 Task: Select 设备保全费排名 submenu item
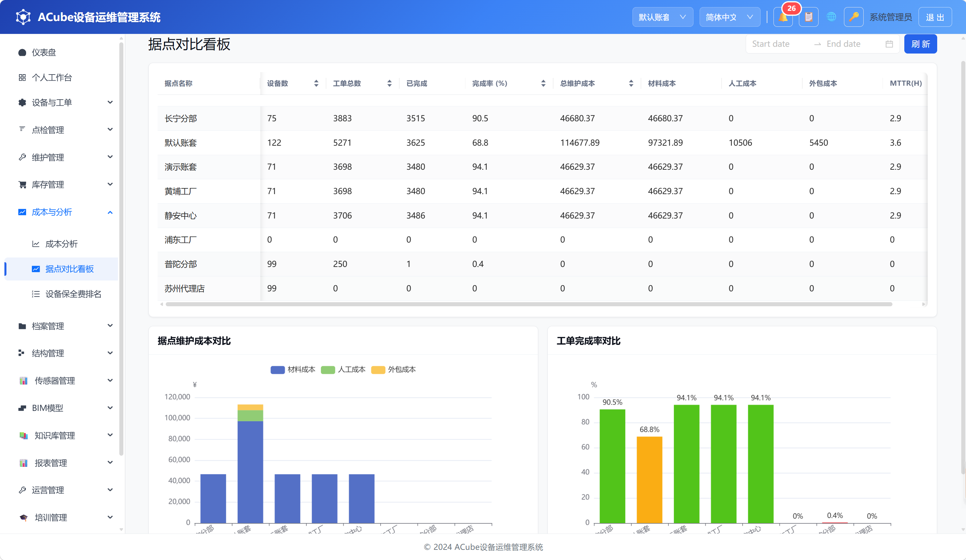(61, 294)
